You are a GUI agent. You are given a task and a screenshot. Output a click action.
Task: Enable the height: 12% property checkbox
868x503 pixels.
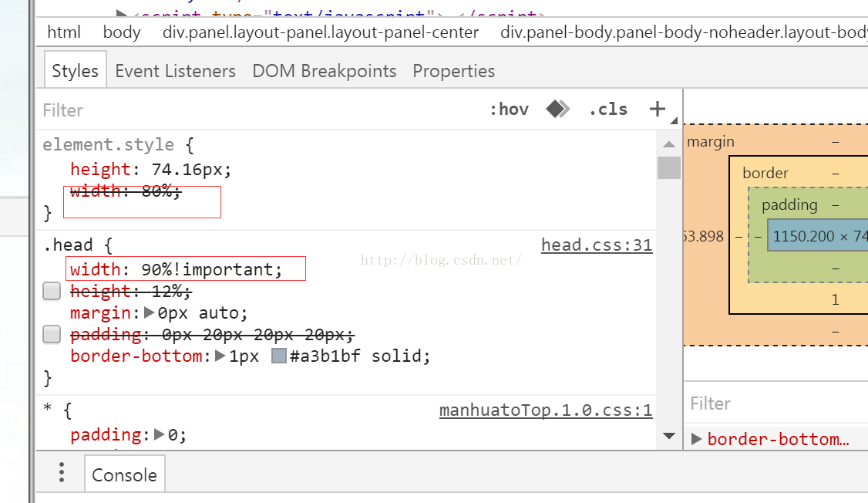[x=52, y=291]
